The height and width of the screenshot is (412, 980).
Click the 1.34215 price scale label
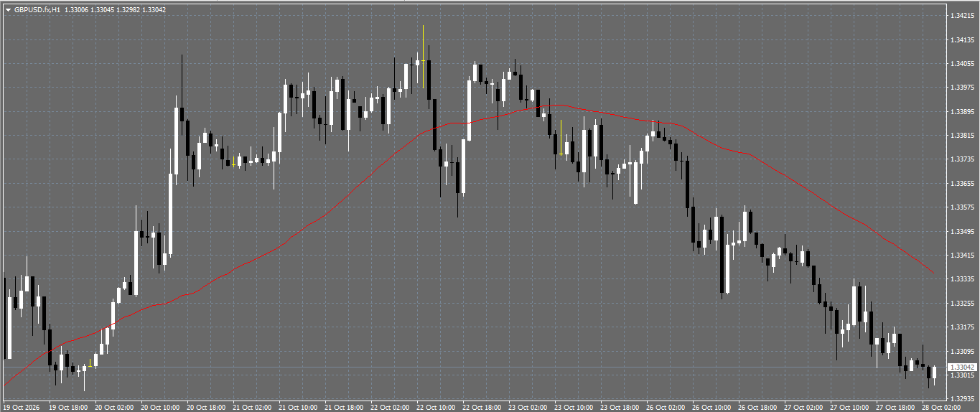click(961, 16)
